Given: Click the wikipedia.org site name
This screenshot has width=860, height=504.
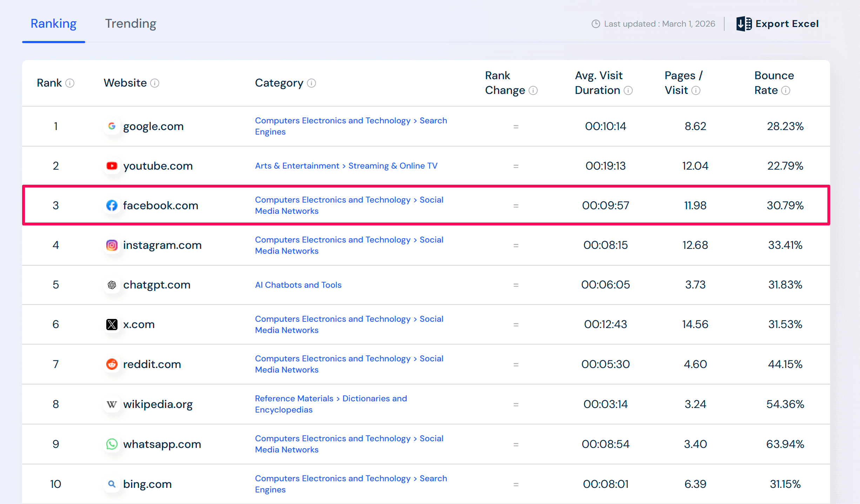Looking at the screenshot, I should pyautogui.click(x=158, y=404).
